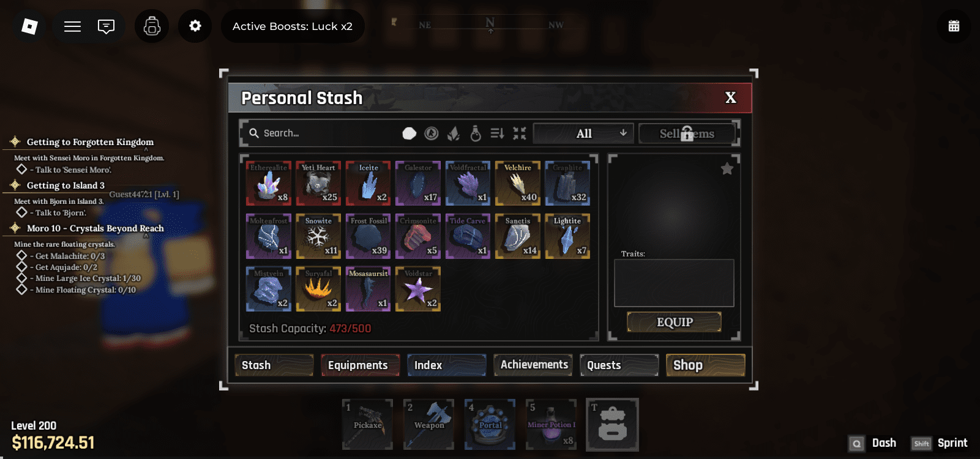Click the sort order icon
The height and width of the screenshot is (459, 980).
pyautogui.click(x=497, y=133)
